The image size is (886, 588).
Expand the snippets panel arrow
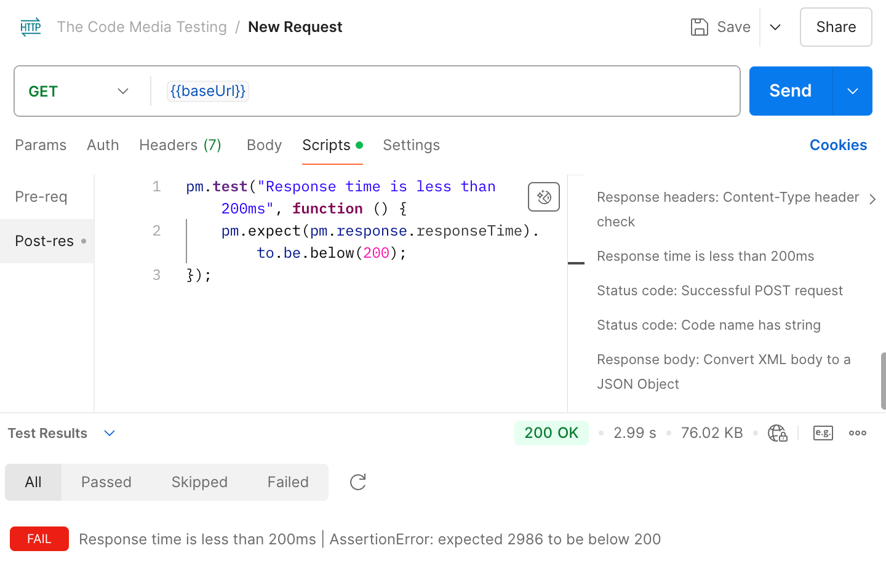(x=872, y=199)
